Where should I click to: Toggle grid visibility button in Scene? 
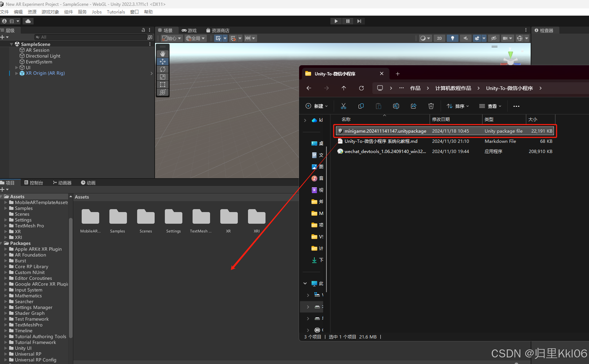tap(218, 38)
